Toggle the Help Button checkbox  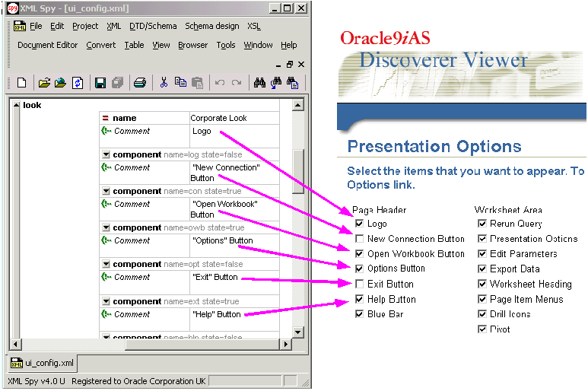pos(359,299)
